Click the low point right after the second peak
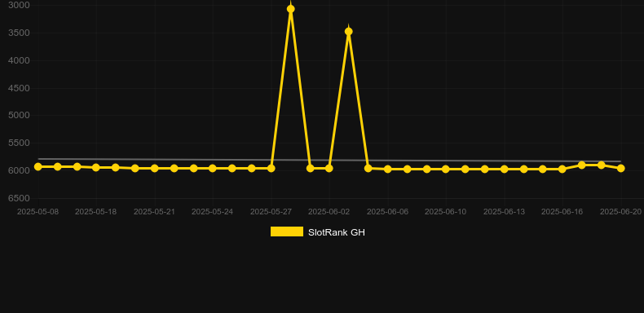644x313 pixels. [368, 169]
